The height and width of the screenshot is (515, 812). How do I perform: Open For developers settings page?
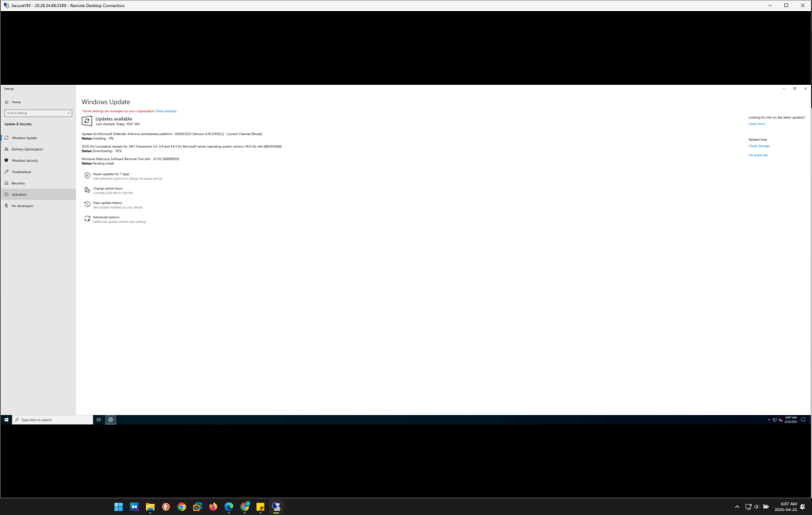click(22, 206)
